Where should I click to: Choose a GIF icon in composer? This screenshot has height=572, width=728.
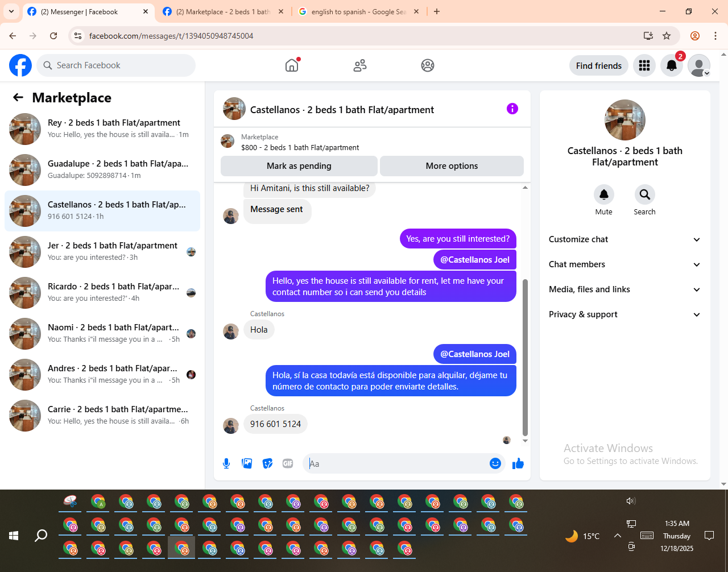point(288,463)
